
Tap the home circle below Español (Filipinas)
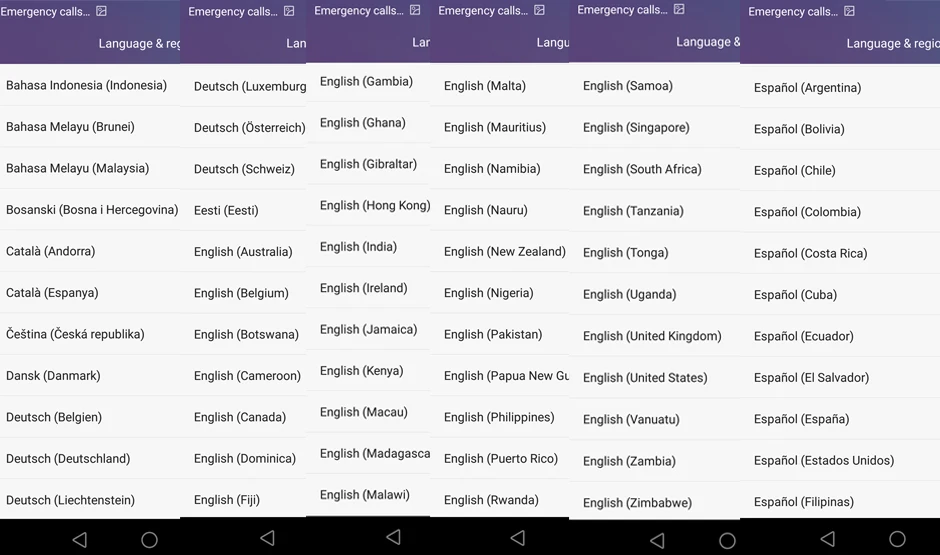(897, 539)
